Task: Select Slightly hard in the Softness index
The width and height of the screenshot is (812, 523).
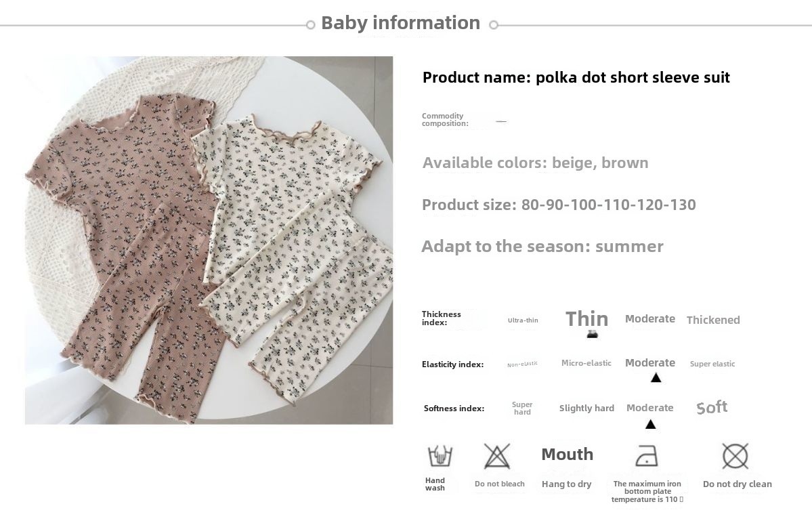Action: point(586,408)
